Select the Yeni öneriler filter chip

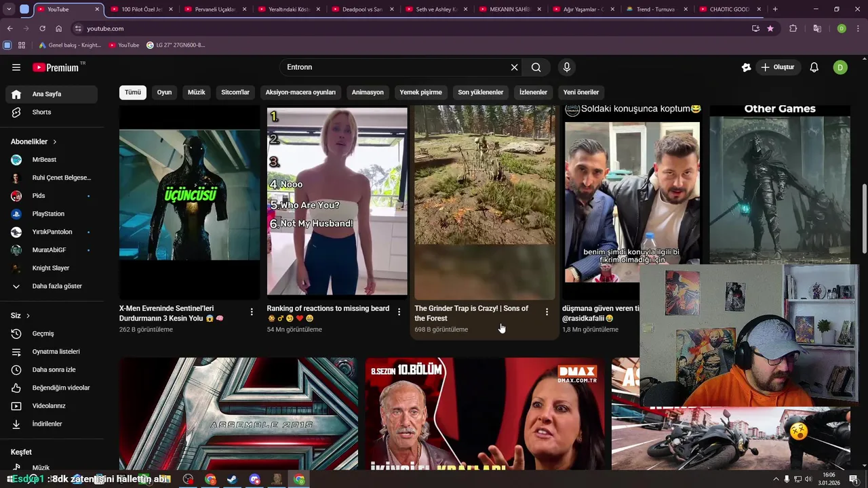pos(581,92)
